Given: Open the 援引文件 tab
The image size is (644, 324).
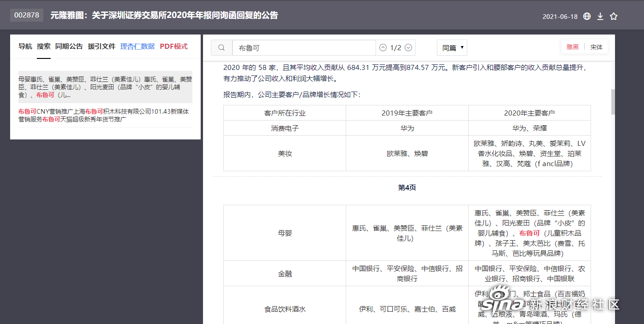Looking at the screenshot, I should pyautogui.click(x=102, y=46).
